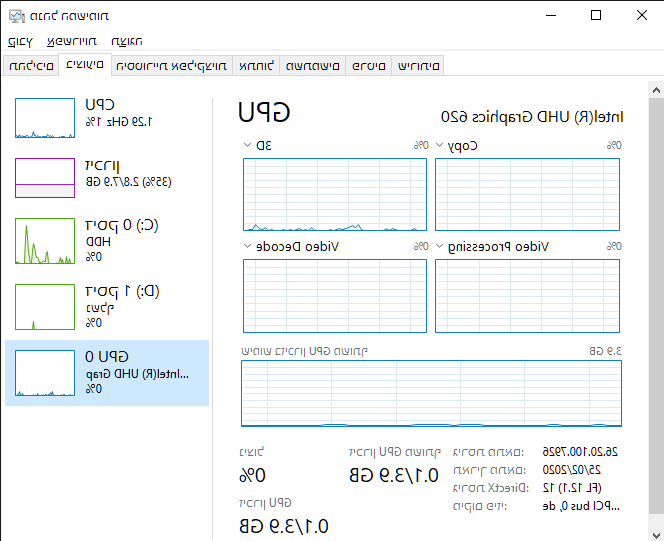
Task: Expand the 3D engine dropdown chevron
Action: (248, 145)
